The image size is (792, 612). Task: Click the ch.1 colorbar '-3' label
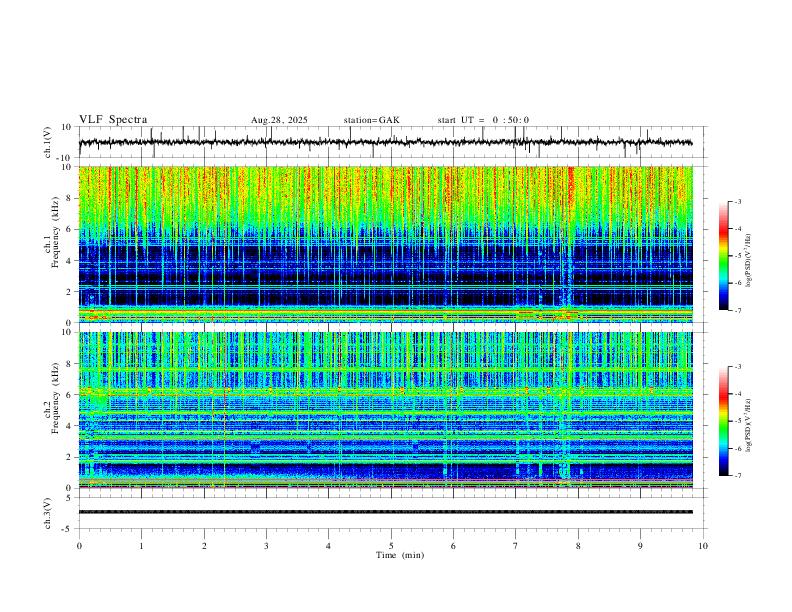[737, 201]
